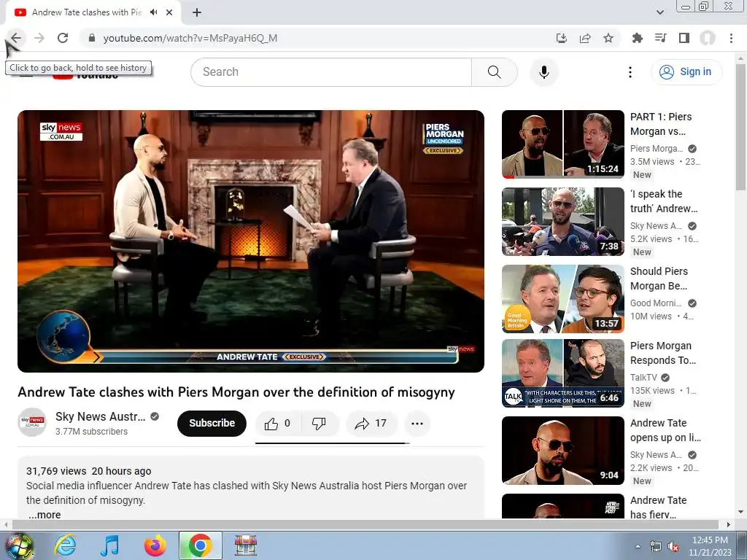Image resolution: width=747 pixels, height=560 pixels.
Task: Click the 3.77M subscribers text
Action: click(91, 432)
